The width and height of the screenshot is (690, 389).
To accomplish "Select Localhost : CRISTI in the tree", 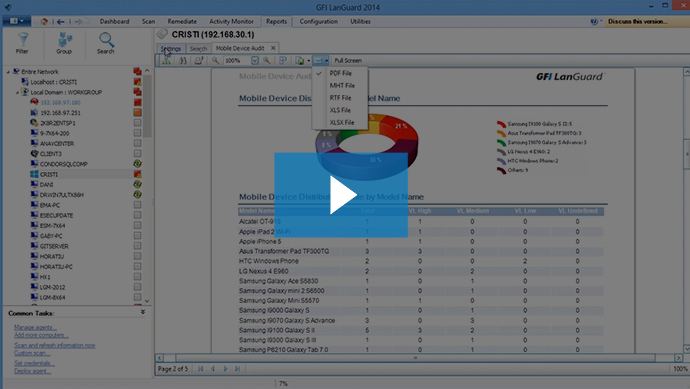I will pos(53,82).
